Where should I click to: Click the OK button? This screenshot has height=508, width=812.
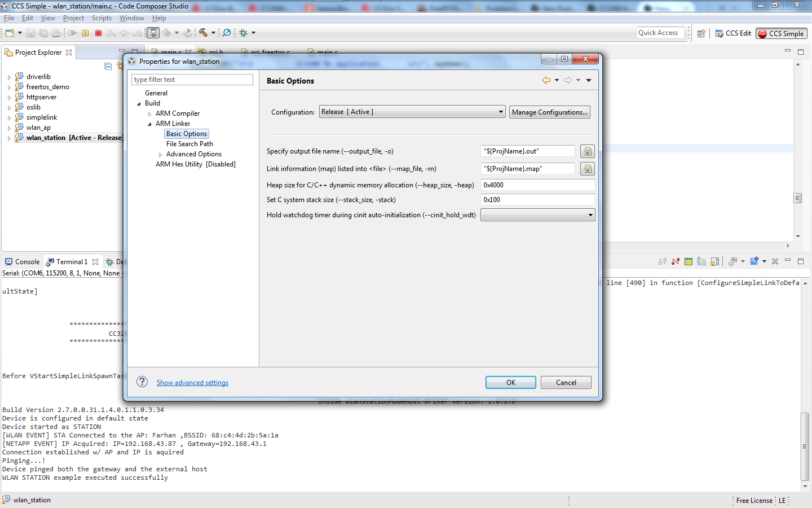click(x=511, y=382)
